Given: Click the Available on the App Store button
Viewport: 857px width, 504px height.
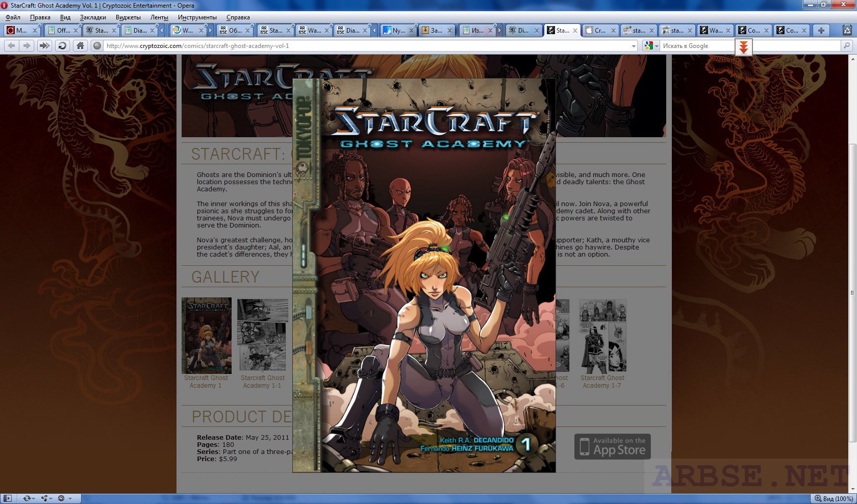Looking at the screenshot, I should [x=612, y=447].
